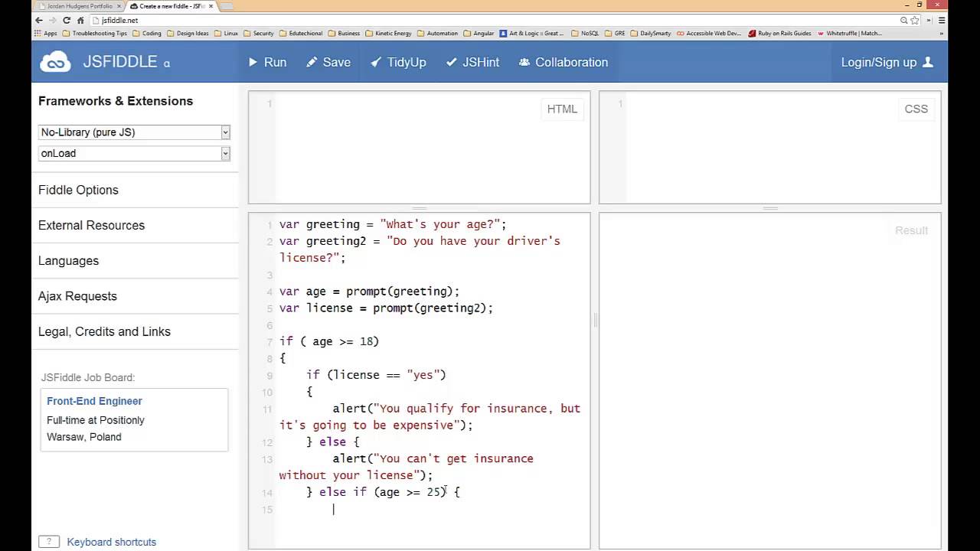This screenshot has height=551, width=980.
Task: Open Whitetruffle bookmark
Action: click(850, 34)
